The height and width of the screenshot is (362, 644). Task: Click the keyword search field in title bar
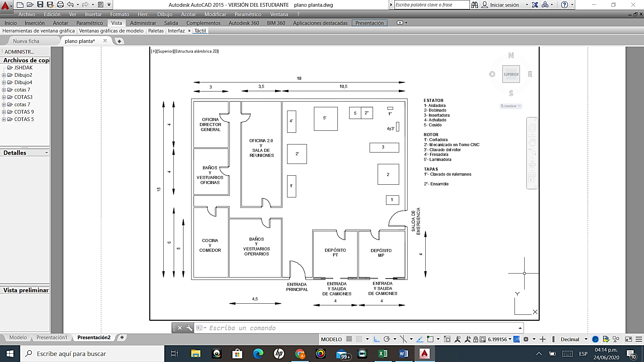coord(432,5)
